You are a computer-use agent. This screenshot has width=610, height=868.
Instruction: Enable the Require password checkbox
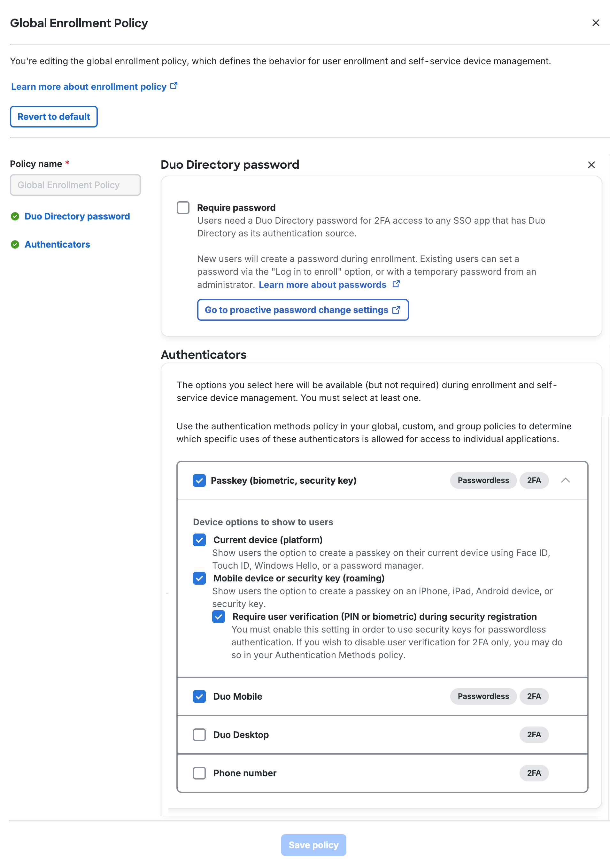click(x=183, y=208)
